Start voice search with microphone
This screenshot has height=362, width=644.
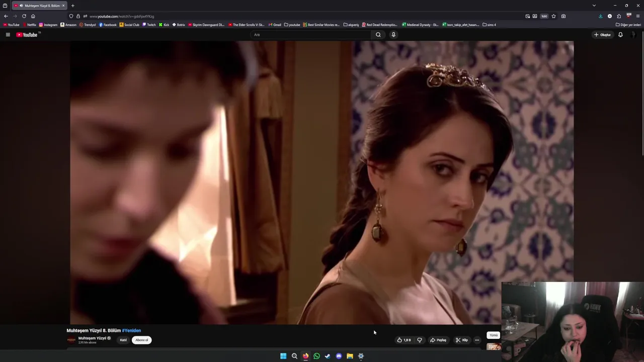393,35
